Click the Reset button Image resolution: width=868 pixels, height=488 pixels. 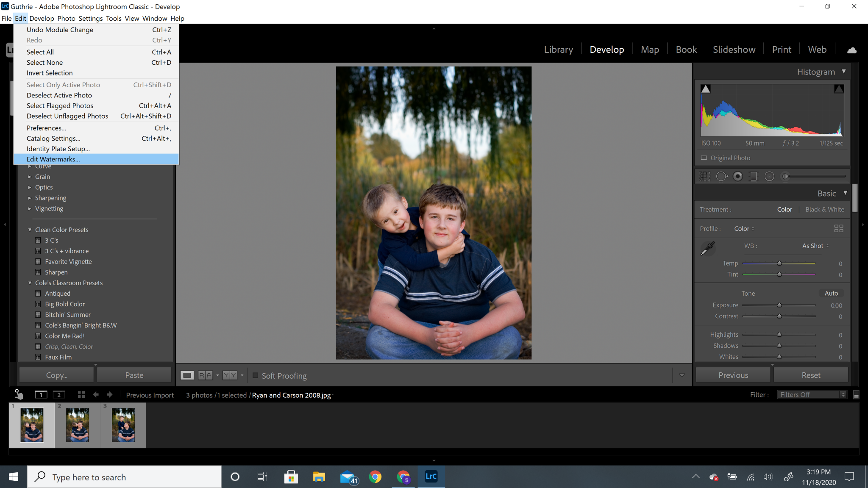[810, 375]
